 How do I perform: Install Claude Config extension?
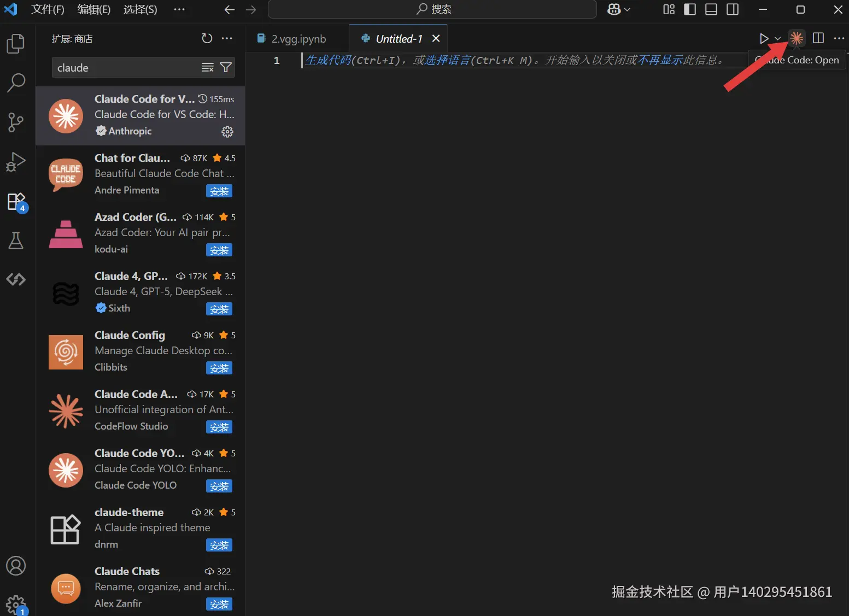point(219,368)
